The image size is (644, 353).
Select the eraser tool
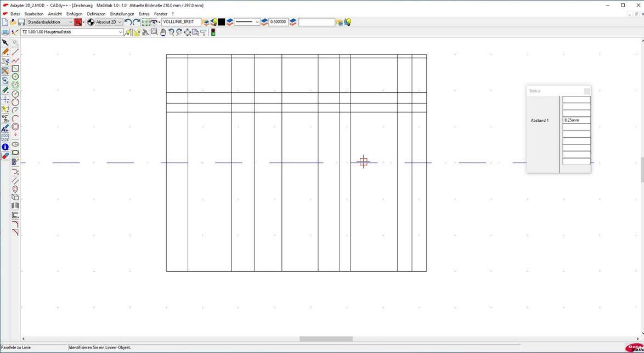[x=5, y=156]
